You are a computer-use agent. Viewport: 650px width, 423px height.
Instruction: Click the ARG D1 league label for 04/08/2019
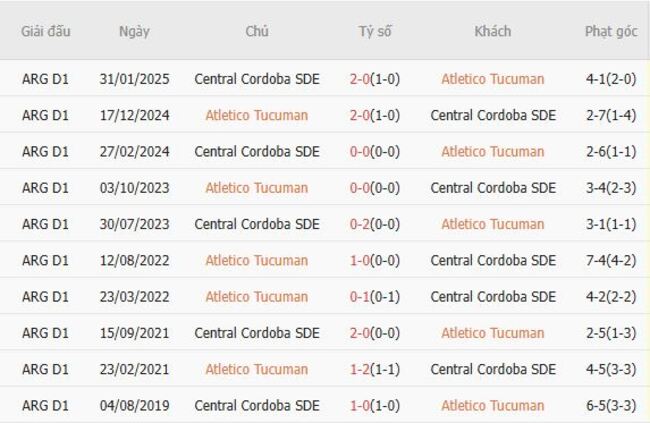coord(45,406)
